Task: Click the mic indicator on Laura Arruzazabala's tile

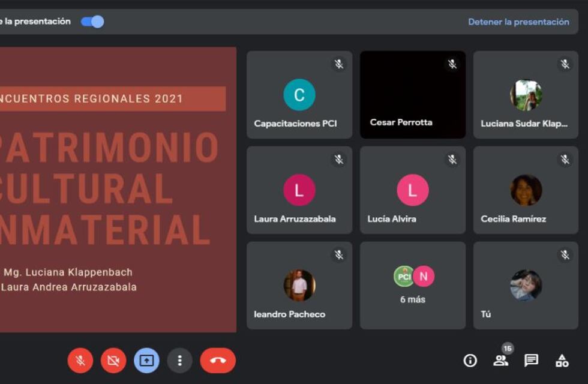Action: (339, 159)
